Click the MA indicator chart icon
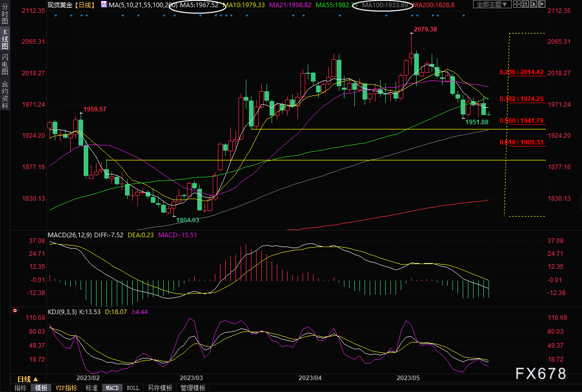Screen dimensions: 582x392 pos(104,5)
